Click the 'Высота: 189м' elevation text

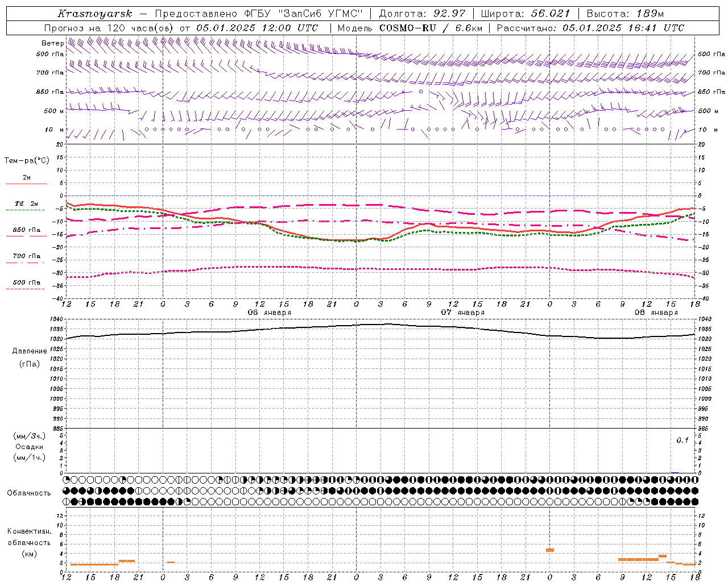pyautogui.click(x=625, y=14)
